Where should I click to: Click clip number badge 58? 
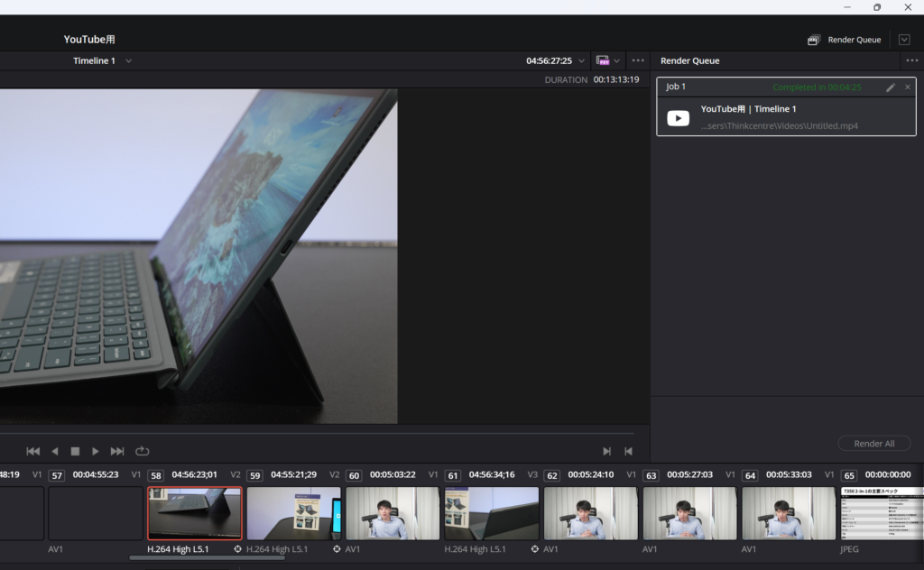coord(155,475)
